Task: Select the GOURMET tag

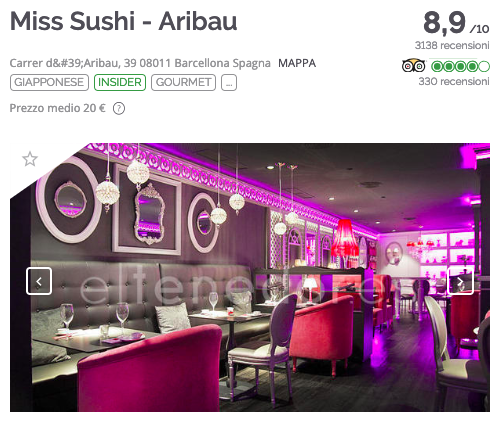Action: pos(183,83)
